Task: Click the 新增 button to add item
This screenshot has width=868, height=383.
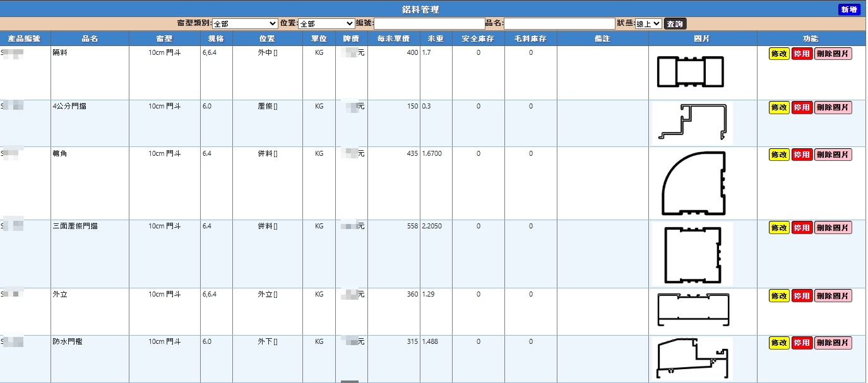Action: point(849,9)
